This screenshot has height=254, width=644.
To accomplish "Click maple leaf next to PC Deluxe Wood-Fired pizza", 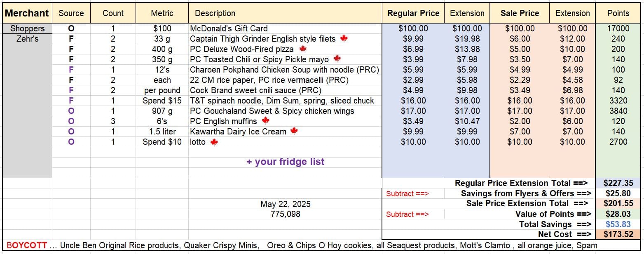I will coord(303,49).
